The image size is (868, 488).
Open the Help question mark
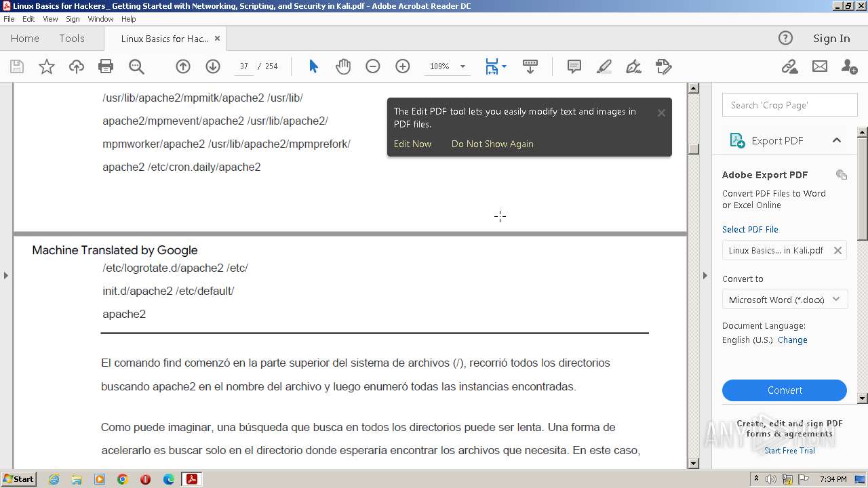tap(785, 38)
